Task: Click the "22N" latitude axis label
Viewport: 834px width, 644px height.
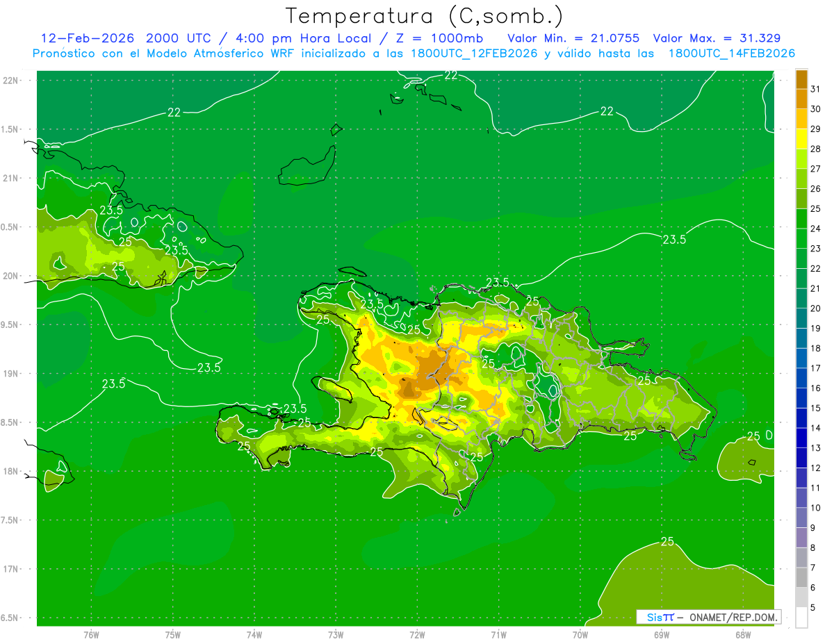Action: [12, 81]
